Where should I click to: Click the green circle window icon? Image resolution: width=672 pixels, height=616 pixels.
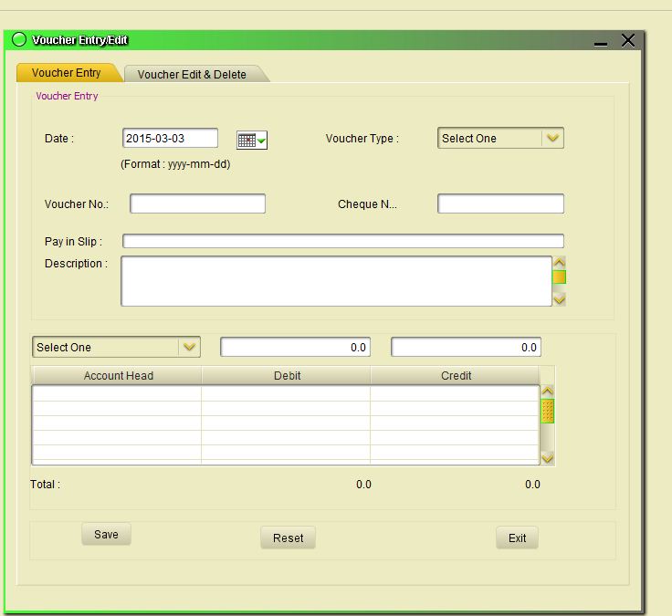click(19, 40)
